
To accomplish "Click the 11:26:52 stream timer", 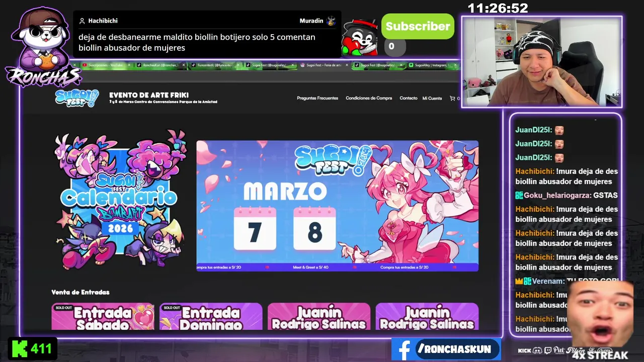I will (498, 8).
